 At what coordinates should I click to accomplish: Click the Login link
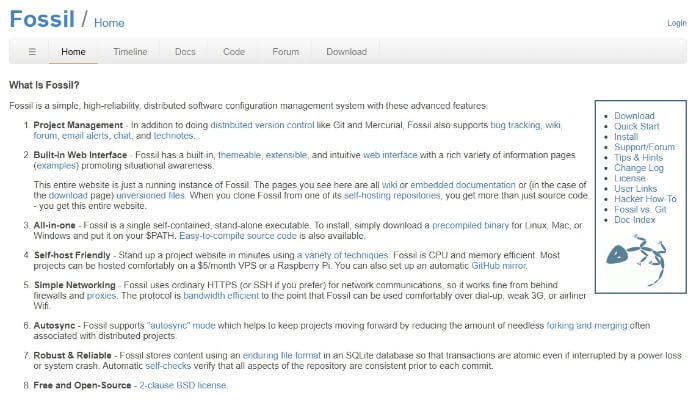pyautogui.click(x=677, y=23)
